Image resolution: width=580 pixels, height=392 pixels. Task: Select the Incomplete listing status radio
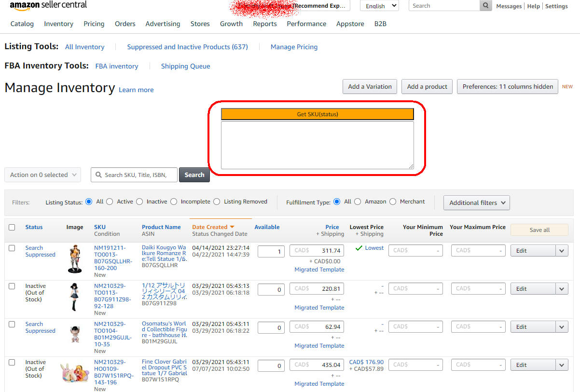pos(174,202)
